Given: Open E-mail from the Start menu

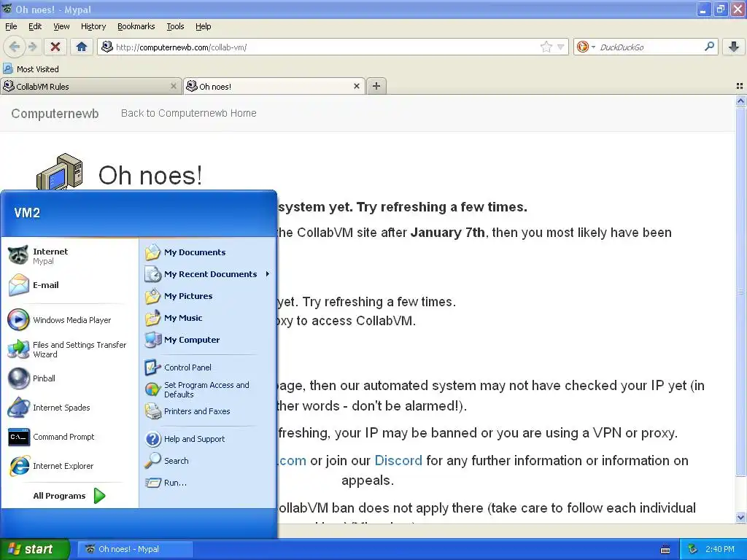Looking at the screenshot, I should [x=69, y=285].
